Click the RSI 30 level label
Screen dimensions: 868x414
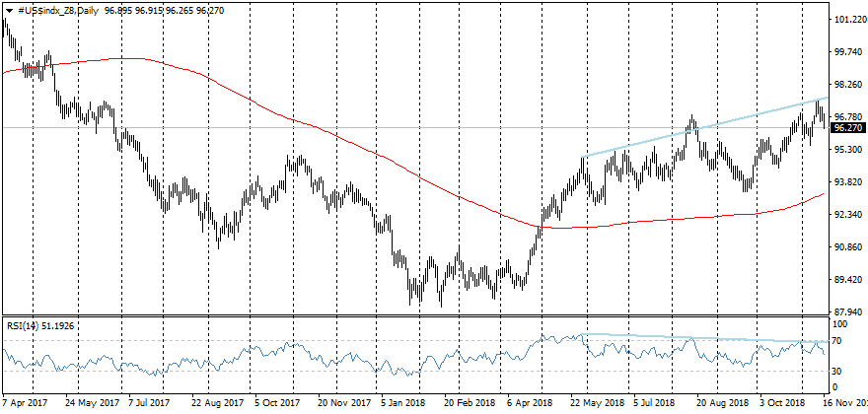pos(840,372)
